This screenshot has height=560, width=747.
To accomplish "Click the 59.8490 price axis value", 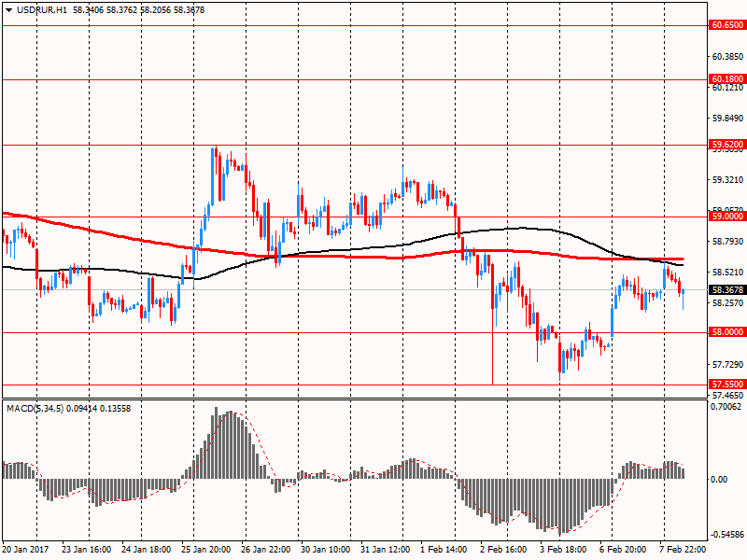I will coord(726,119).
